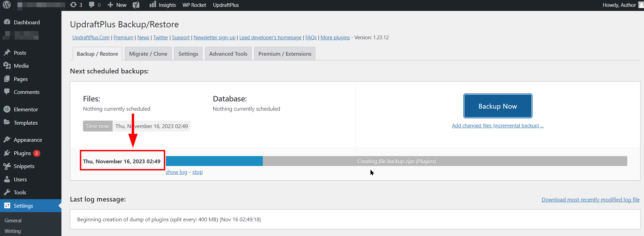Open the Elementor menu label
The image size is (644, 236).
point(26,110)
